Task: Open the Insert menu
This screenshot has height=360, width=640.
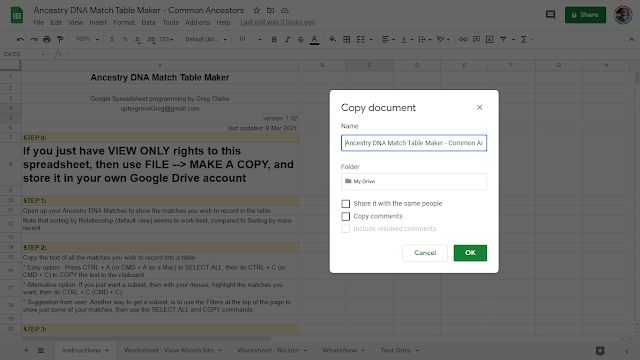Action: point(98,22)
